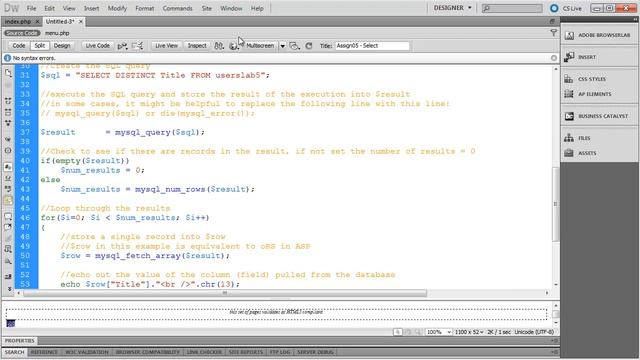Open the CS Live dropdown
Viewport: 640px width, 360px height.
[566, 8]
